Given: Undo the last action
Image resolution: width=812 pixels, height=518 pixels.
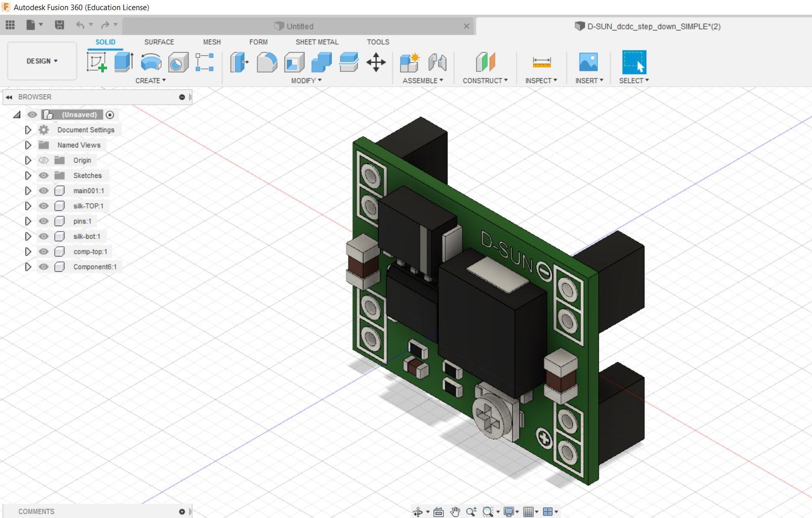Looking at the screenshot, I should click(x=80, y=25).
